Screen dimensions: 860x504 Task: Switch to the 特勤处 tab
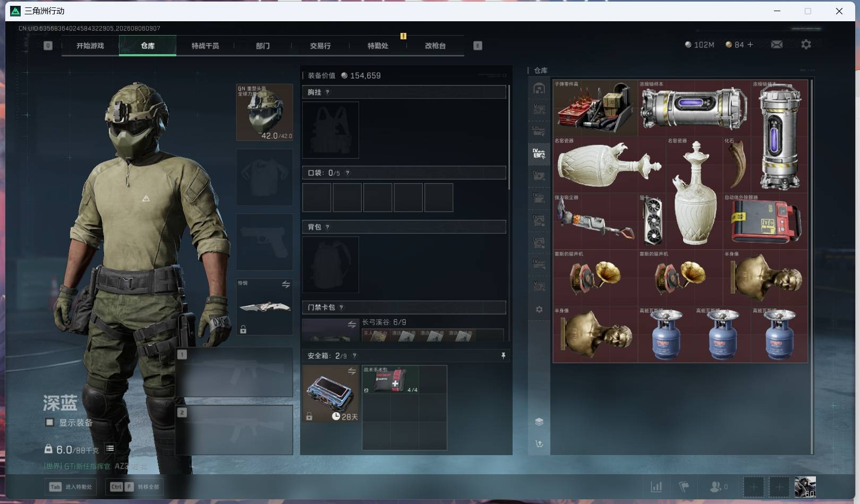click(378, 46)
